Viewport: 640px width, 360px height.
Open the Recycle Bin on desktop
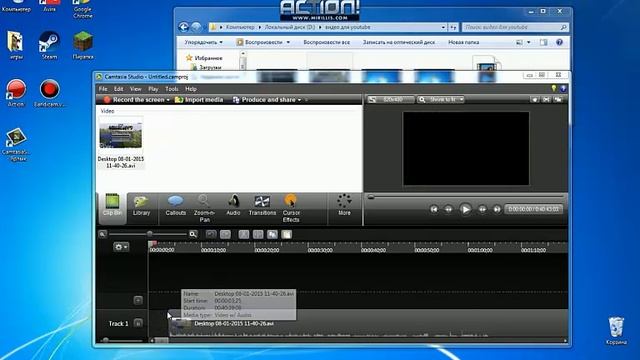point(616,331)
